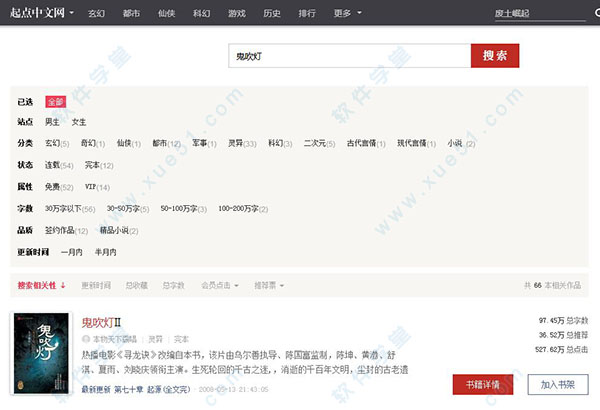
Task: Expand the 会员点击 sort dropdown
Action: (220, 285)
